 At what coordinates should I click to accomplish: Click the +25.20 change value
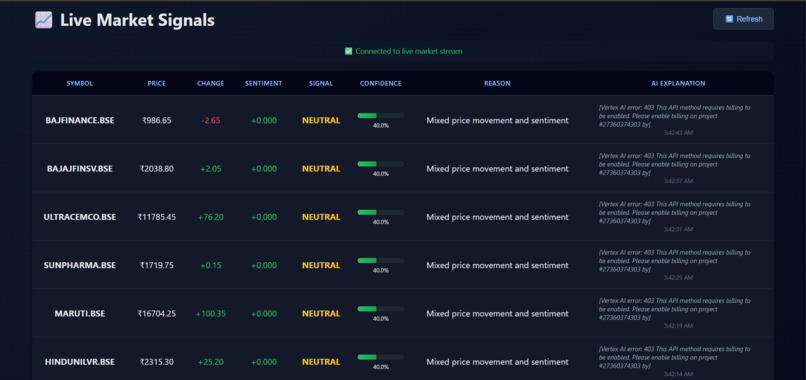pos(211,363)
